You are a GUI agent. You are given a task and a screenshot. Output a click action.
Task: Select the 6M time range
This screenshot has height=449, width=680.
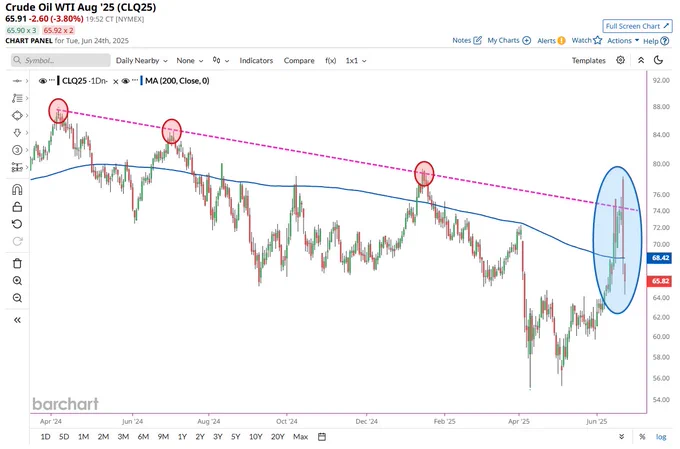[143, 436]
